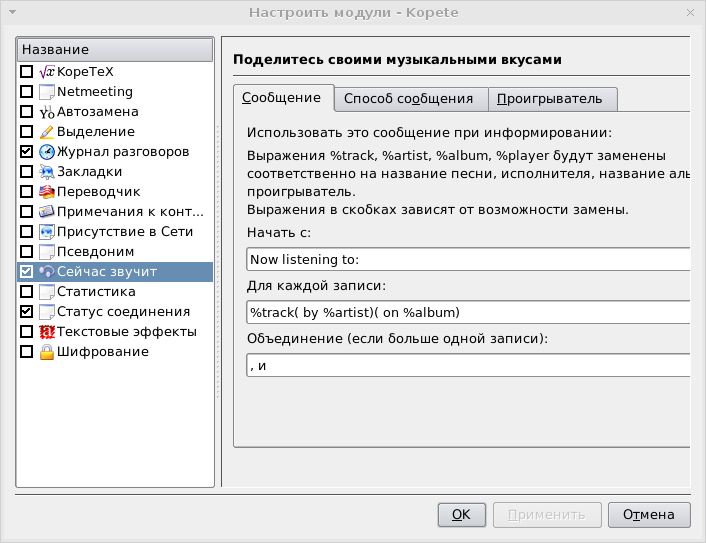
Task: Click the Текстовые эффекты plugin icon
Action: (x=47, y=332)
